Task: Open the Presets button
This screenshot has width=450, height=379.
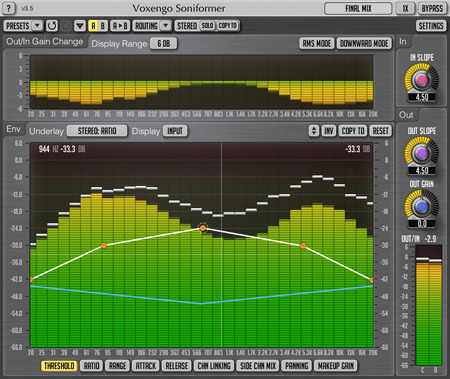Action: point(18,26)
